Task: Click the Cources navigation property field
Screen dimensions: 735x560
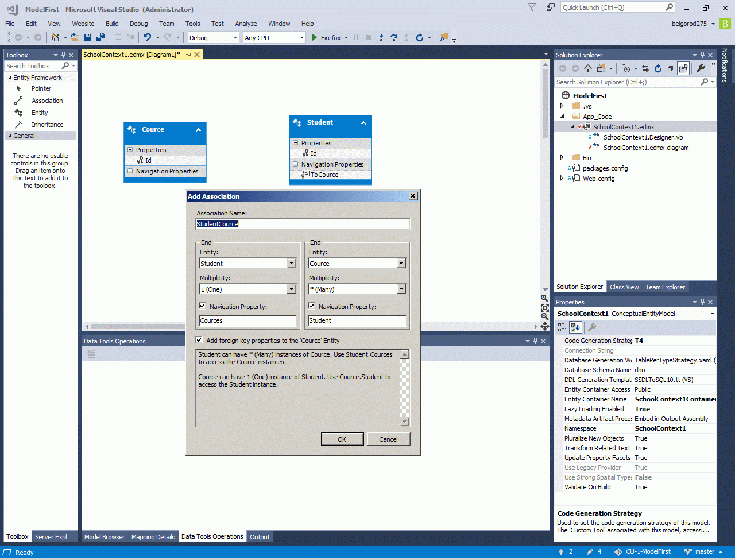Action: [248, 320]
